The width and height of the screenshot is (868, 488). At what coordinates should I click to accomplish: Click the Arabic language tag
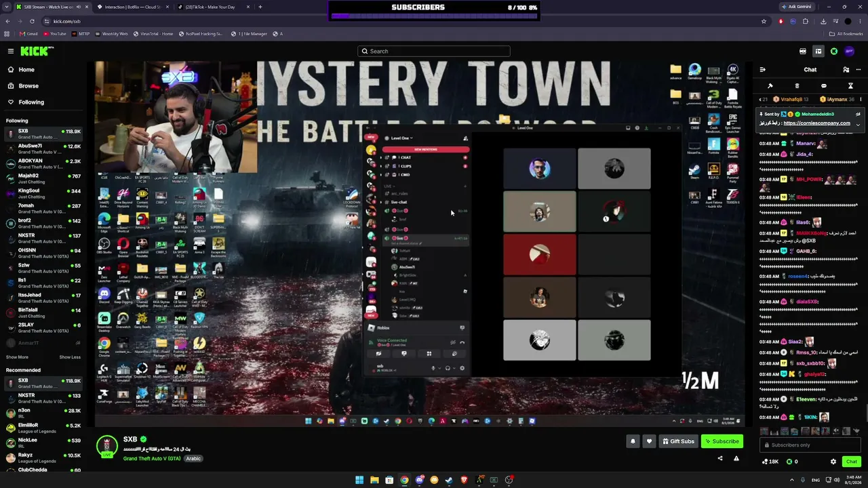point(193,459)
